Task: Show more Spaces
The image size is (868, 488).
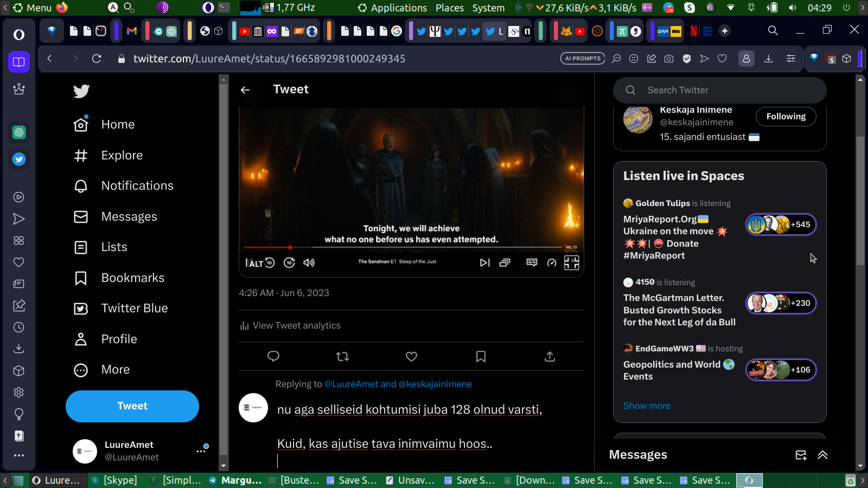Action: point(647,406)
